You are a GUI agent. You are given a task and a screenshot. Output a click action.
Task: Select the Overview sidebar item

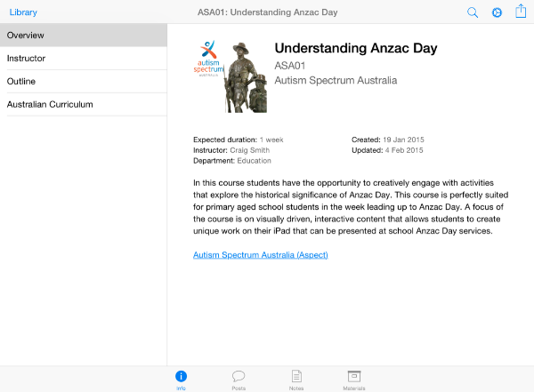tap(84, 35)
